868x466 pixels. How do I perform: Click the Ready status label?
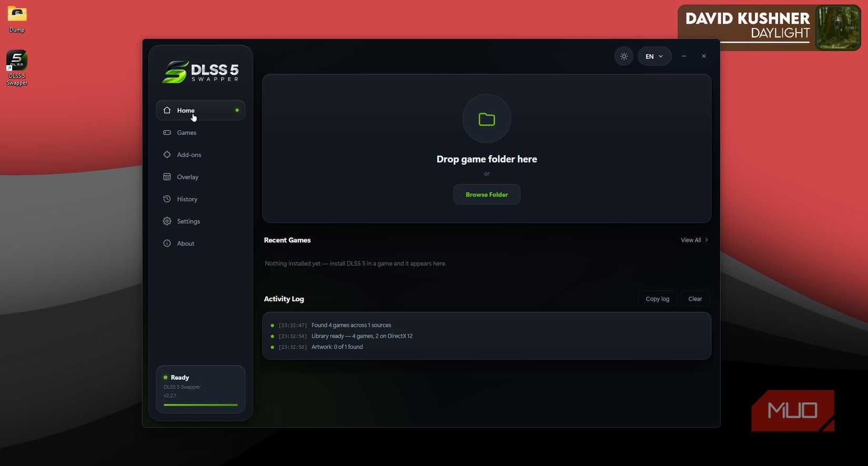(180, 378)
